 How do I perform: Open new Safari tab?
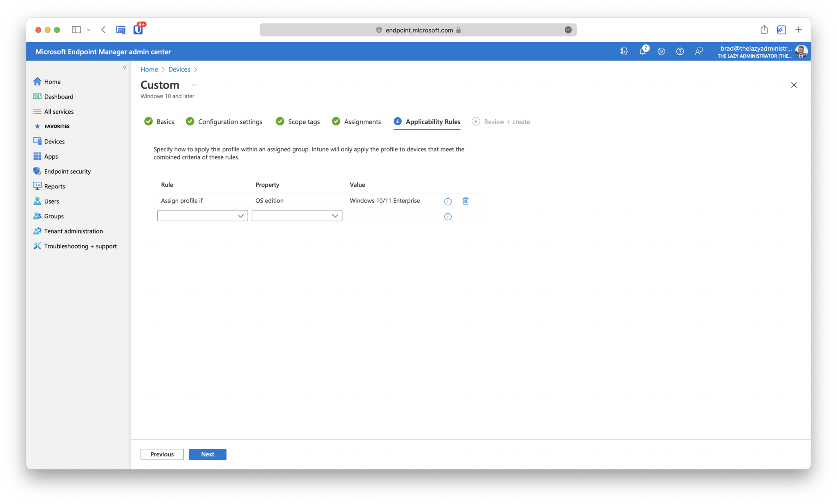click(799, 29)
